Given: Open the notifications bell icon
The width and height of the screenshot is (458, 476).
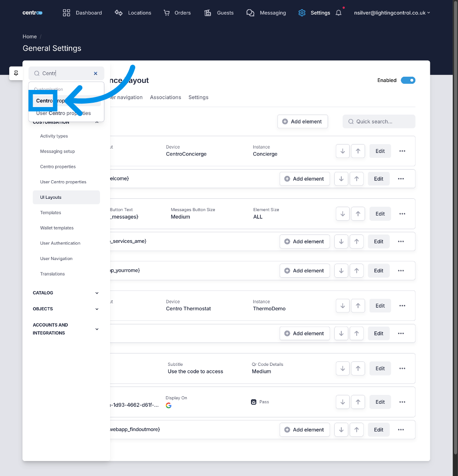Looking at the screenshot, I should (x=338, y=13).
